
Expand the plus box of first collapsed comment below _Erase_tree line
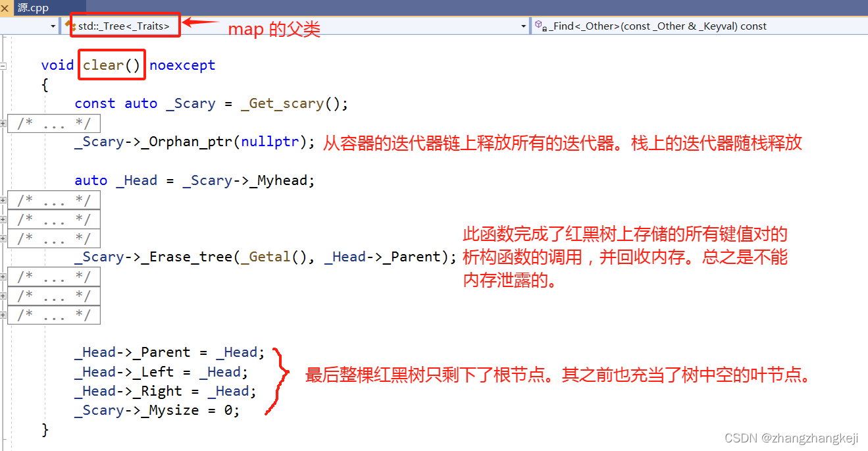click(3, 277)
